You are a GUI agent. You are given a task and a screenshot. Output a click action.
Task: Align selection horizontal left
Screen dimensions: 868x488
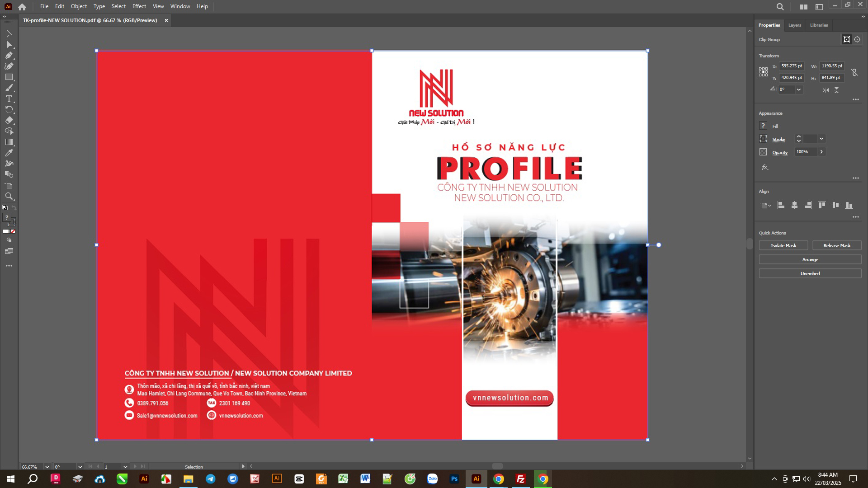(x=781, y=206)
